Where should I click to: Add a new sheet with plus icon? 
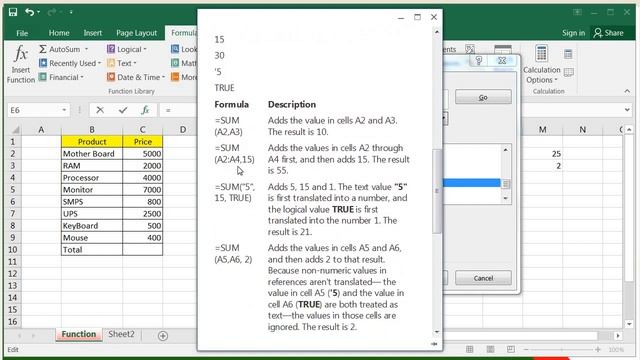click(x=163, y=336)
